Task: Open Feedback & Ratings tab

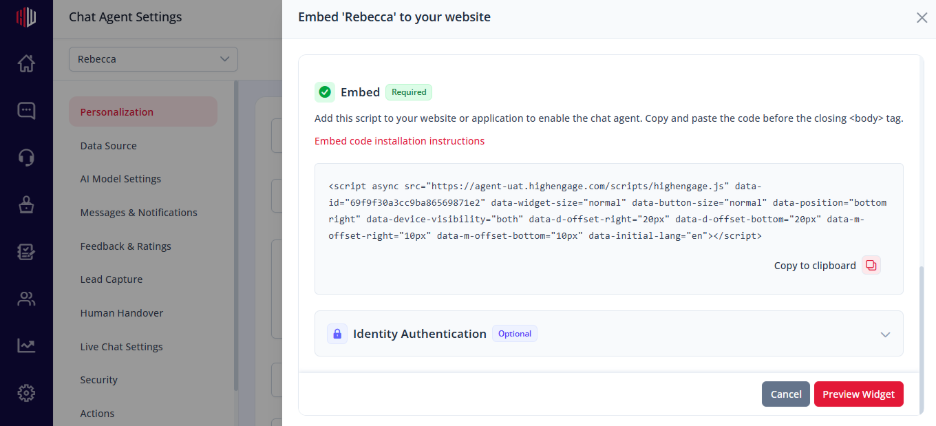Action: point(125,246)
